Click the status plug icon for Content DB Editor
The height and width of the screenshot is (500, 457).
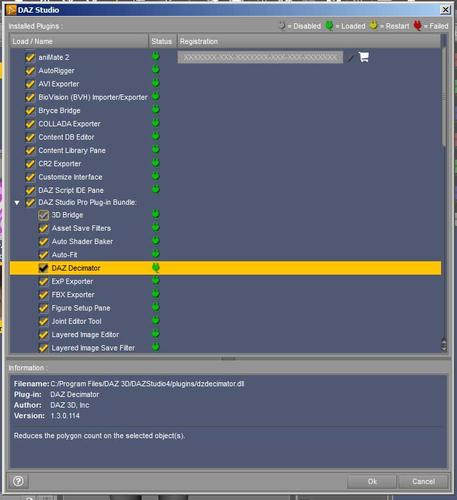(x=156, y=136)
